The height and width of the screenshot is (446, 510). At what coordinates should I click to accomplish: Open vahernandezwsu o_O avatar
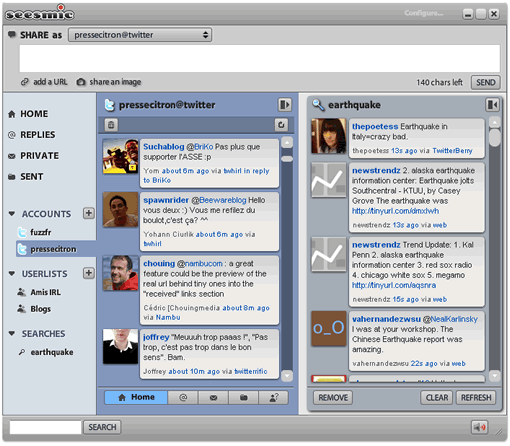(x=329, y=329)
